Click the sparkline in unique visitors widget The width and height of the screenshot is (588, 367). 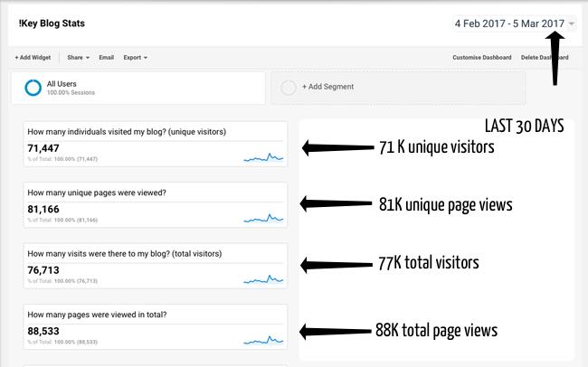coord(263,157)
